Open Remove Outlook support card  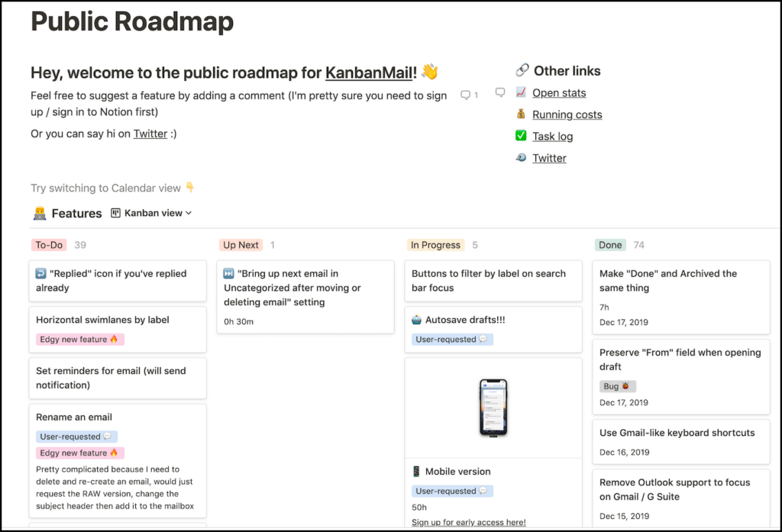click(680, 498)
